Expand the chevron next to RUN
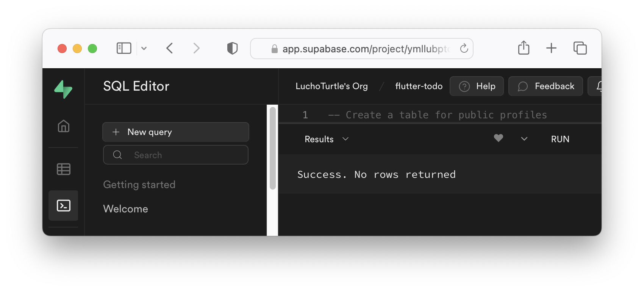This screenshot has height=292, width=644. (524, 139)
